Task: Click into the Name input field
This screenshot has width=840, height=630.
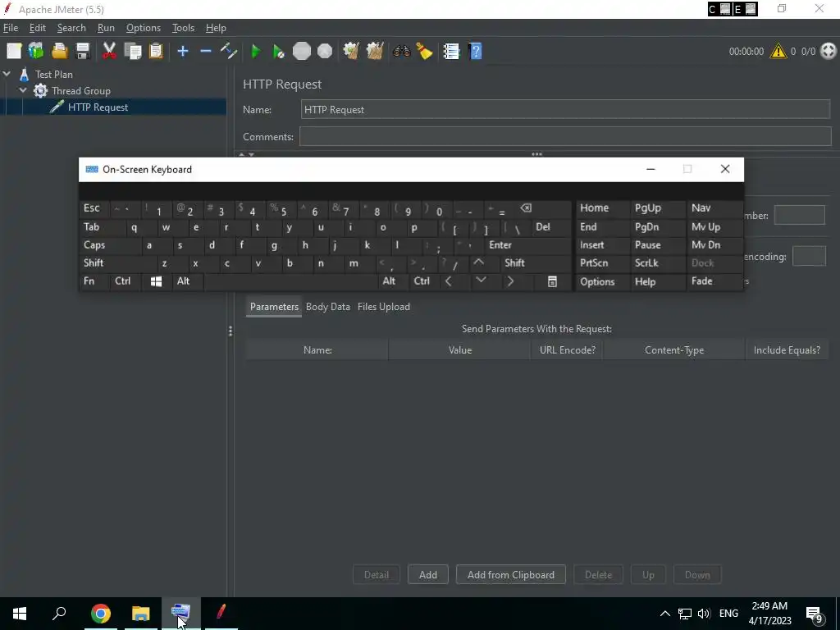Action: click(565, 109)
